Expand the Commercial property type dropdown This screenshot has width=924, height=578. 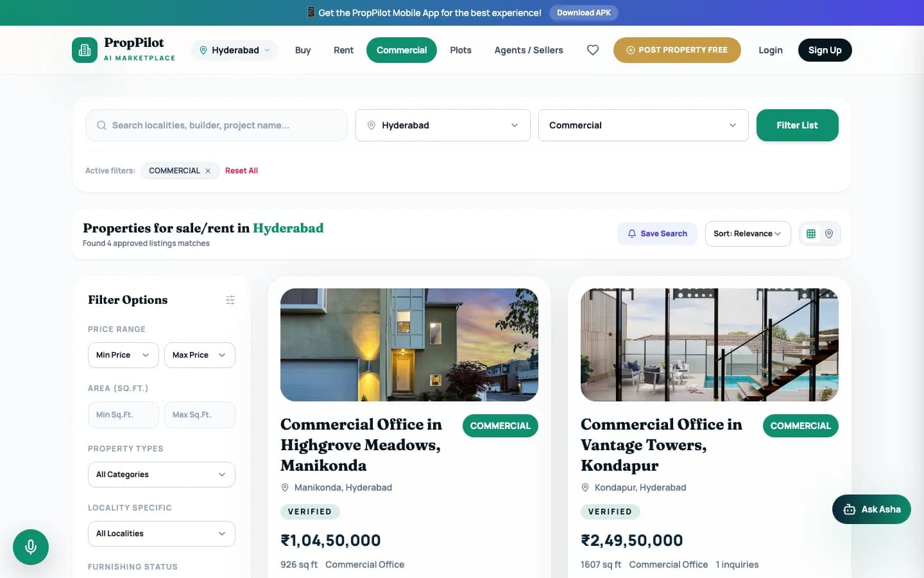(x=643, y=125)
